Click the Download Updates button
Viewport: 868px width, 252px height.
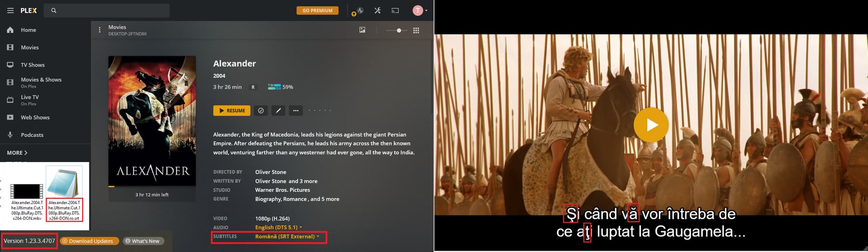tap(90, 241)
